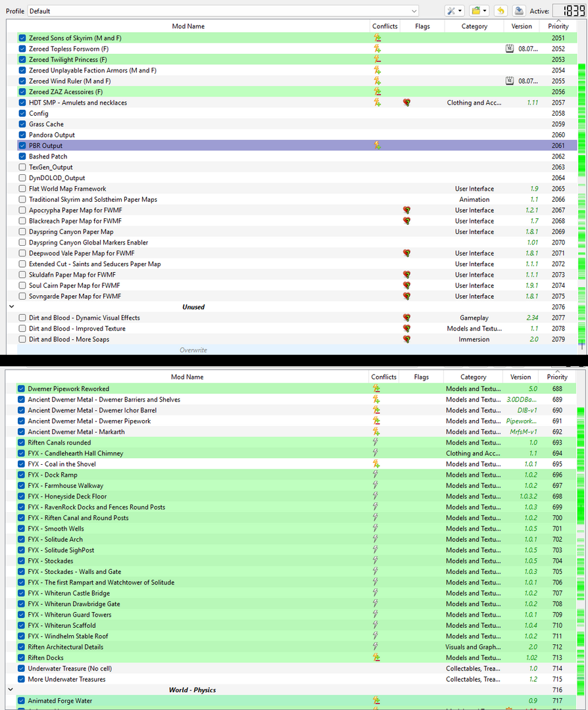Enable the DynDOLOD_Output checkbox
Image resolution: width=588 pixels, height=710 pixels.
coord(22,178)
